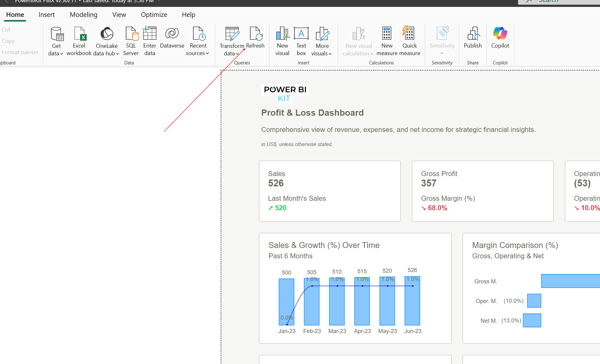Expand New visual calculation dropdown arrow
Image resolution: width=600 pixels, height=364 pixels.
click(372, 54)
